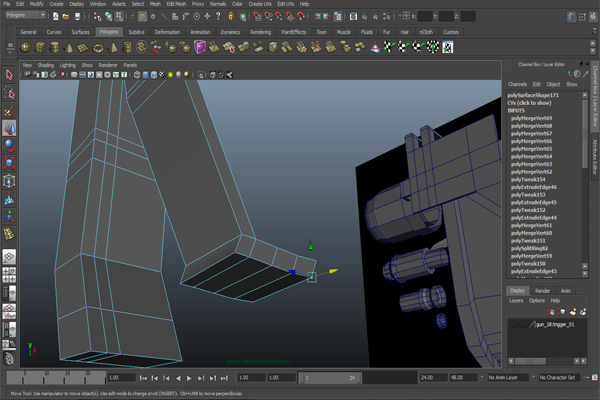The height and width of the screenshot is (400, 600).
Task: Create a polygon pyramid from the shelf
Action: [113, 47]
